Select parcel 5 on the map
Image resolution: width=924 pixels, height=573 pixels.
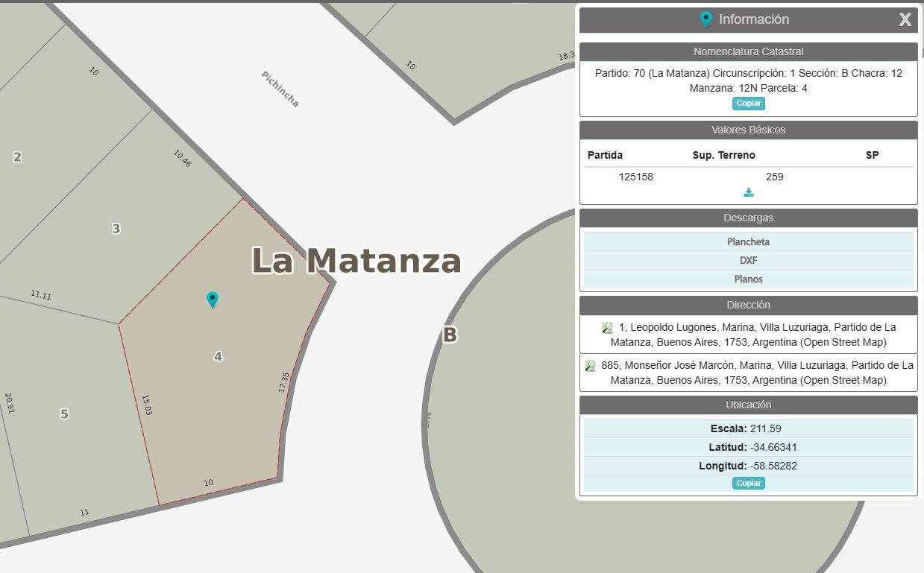(64, 414)
